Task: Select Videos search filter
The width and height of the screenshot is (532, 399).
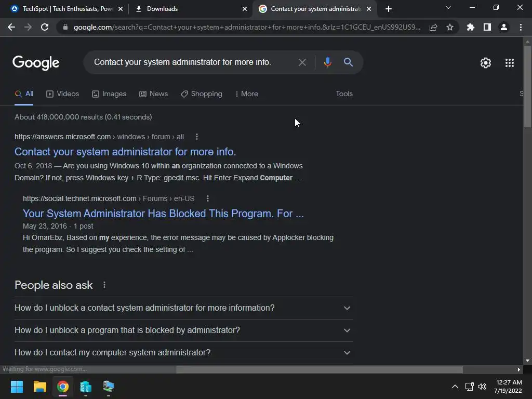Action: [x=62, y=94]
